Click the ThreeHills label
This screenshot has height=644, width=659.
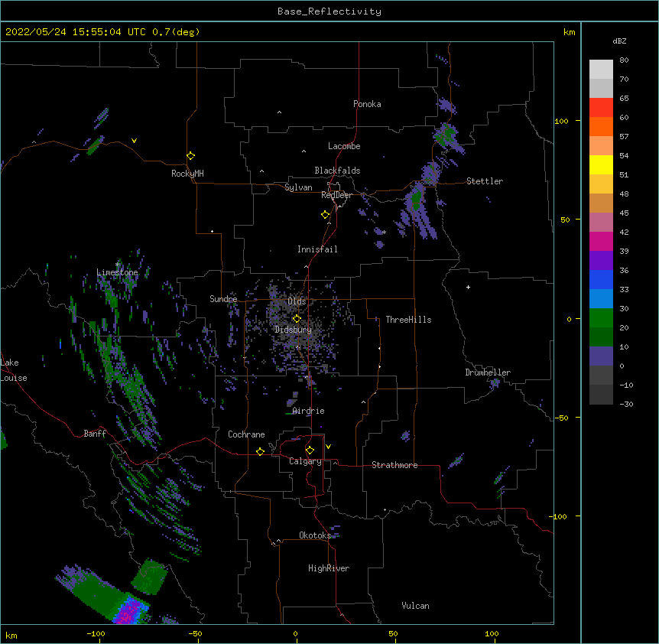point(408,320)
